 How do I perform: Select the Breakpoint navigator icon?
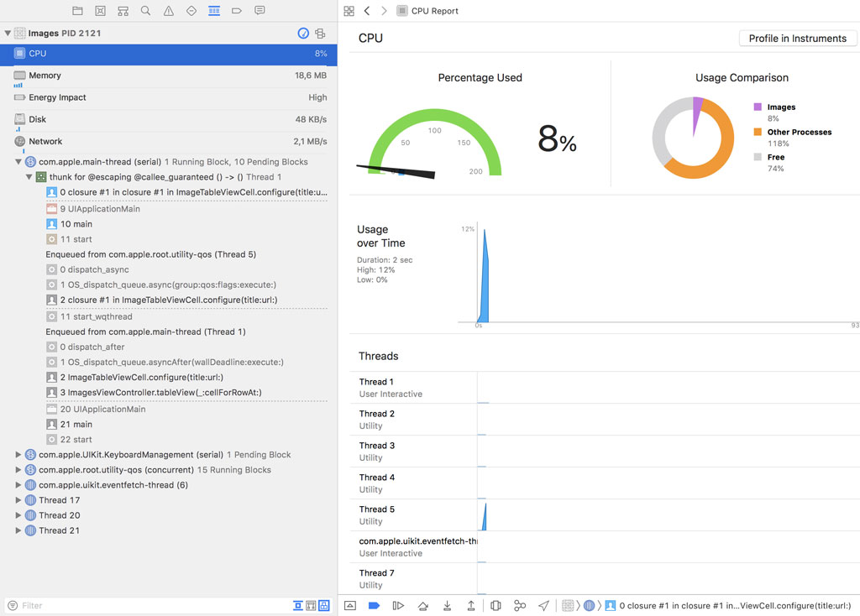237,11
